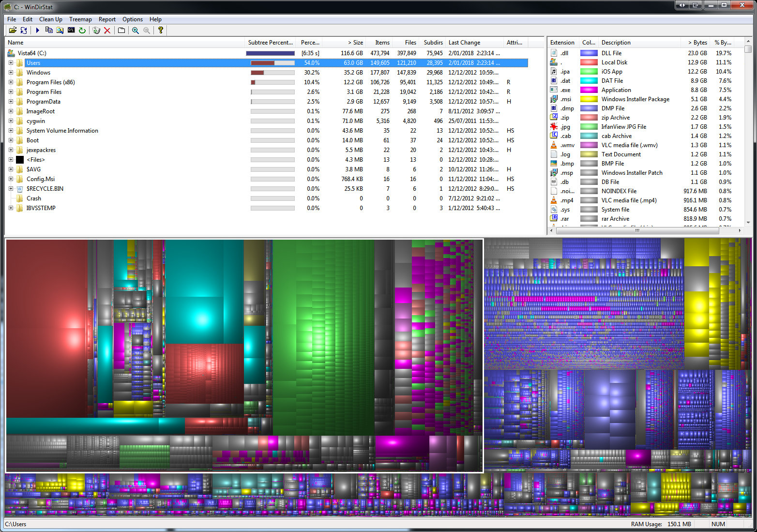
Task: Click the Copy Path toolbar icon
Action: click(49, 30)
